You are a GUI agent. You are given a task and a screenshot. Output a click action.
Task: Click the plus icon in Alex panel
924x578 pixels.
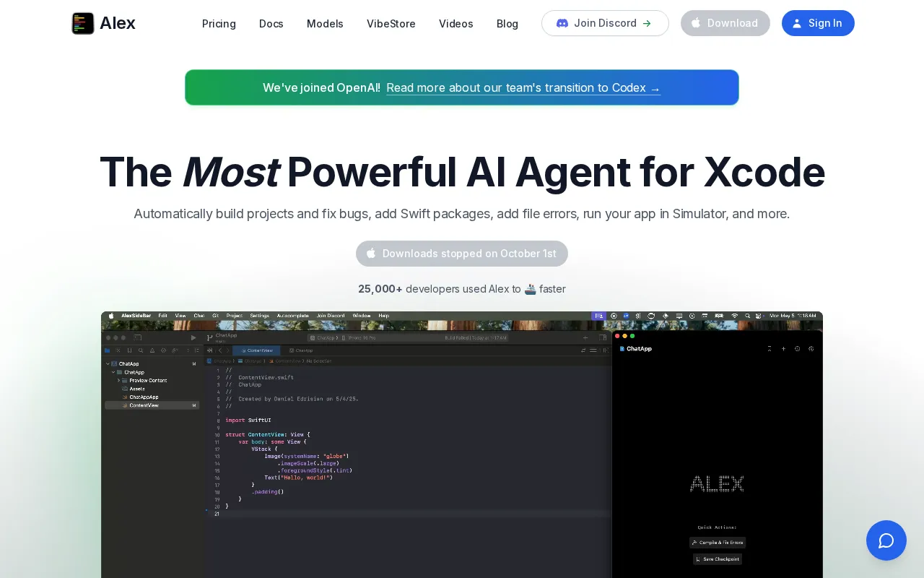click(x=783, y=349)
